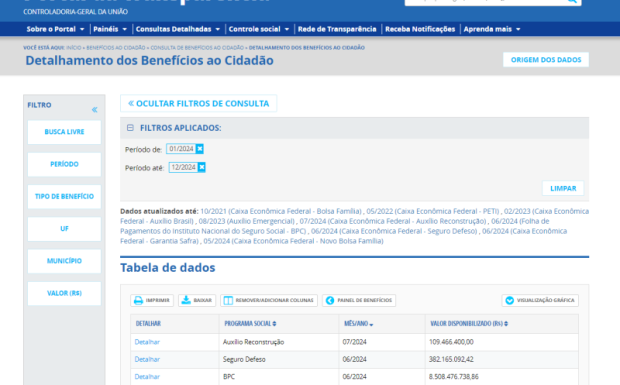Open UF filter

coord(64,229)
